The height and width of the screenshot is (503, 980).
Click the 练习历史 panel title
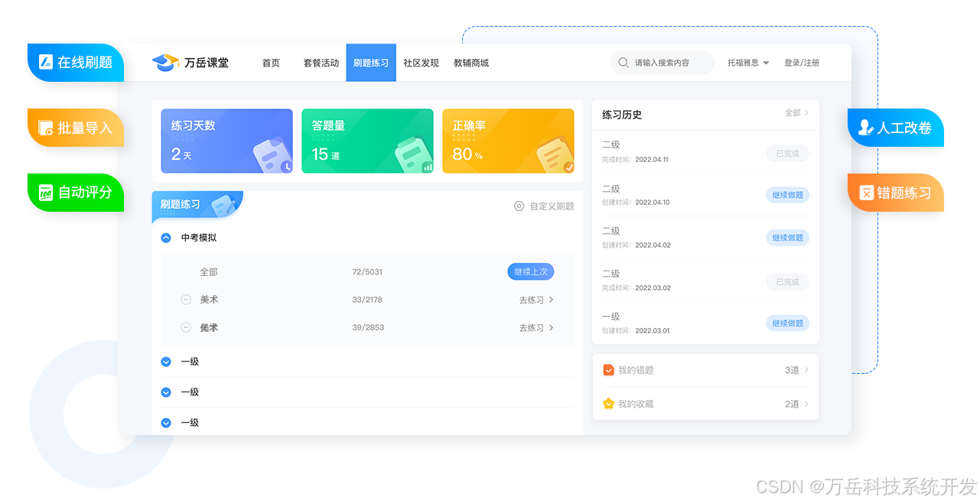pyautogui.click(x=622, y=115)
